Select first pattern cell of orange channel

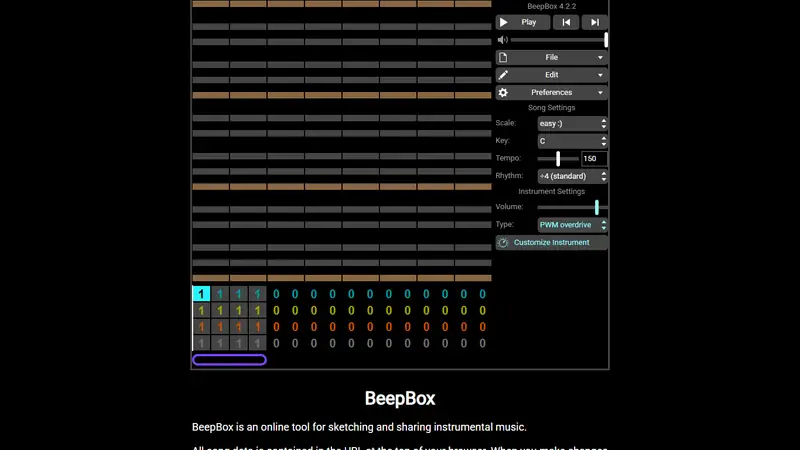coord(201,327)
